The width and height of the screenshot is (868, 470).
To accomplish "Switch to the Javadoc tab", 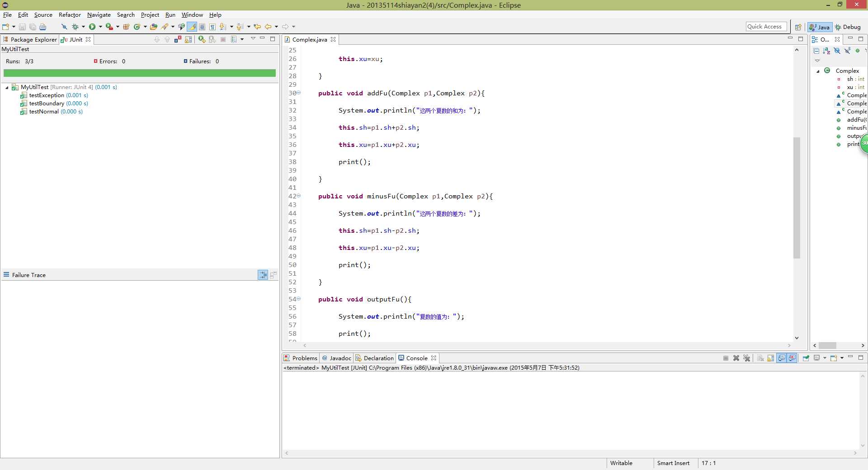I will point(336,358).
